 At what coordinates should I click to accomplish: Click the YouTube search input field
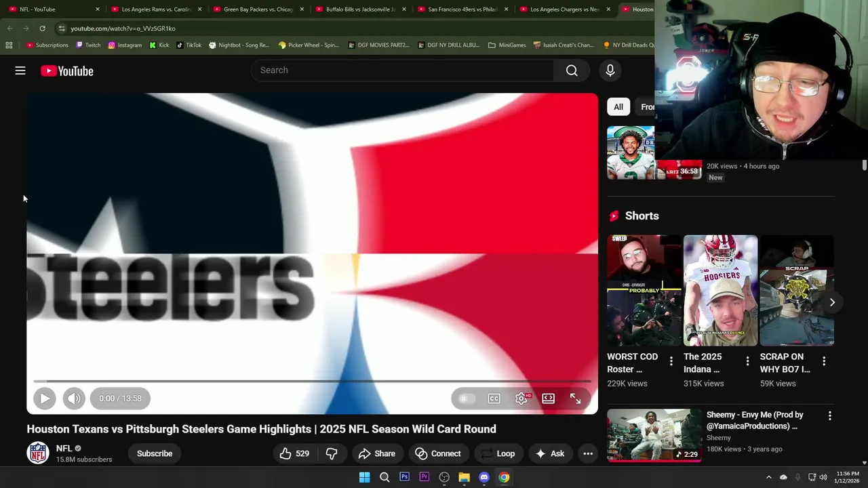pos(402,70)
